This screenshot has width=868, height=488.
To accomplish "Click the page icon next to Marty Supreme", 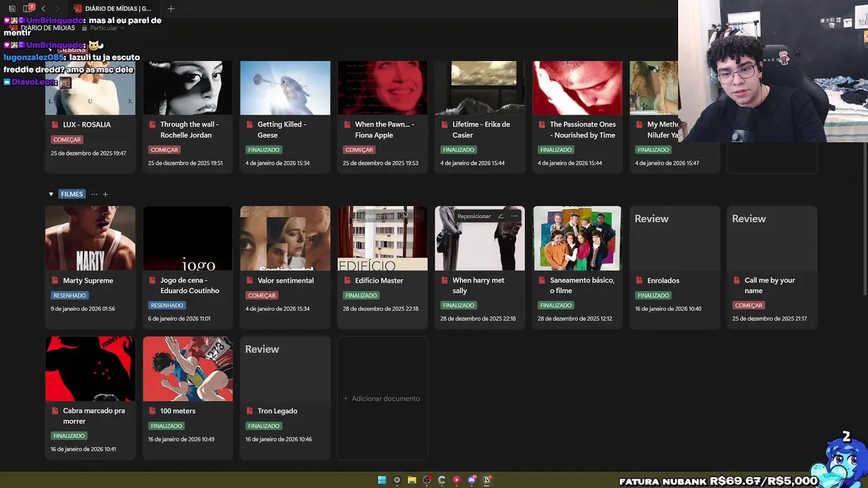I will point(56,281).
